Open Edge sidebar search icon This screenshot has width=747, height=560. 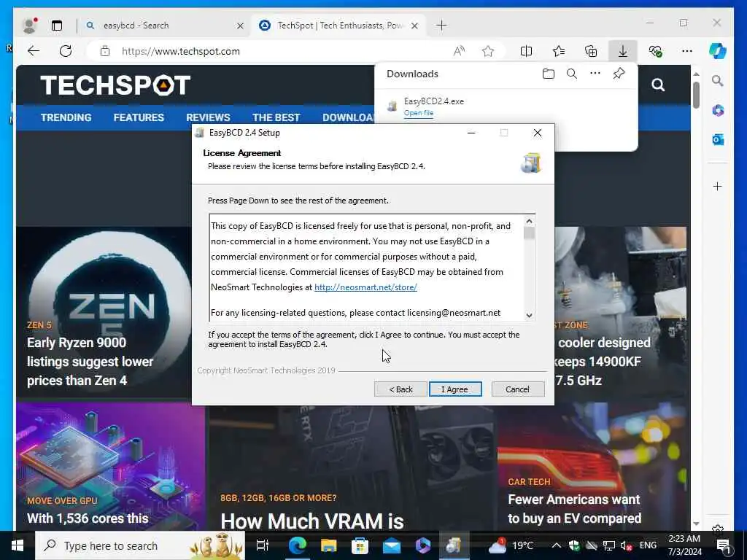pyautogui.click(x=718, y=81)
